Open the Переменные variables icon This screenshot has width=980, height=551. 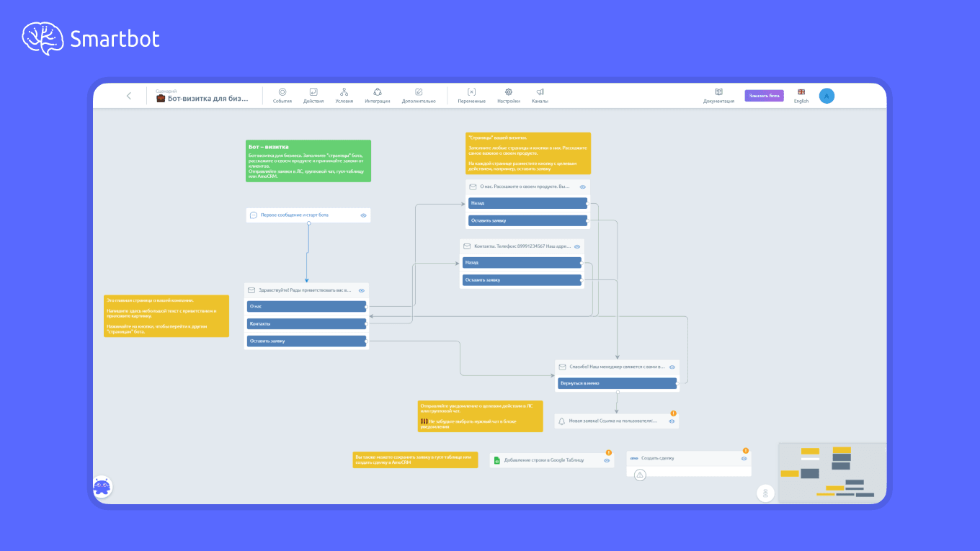(471, 92)
